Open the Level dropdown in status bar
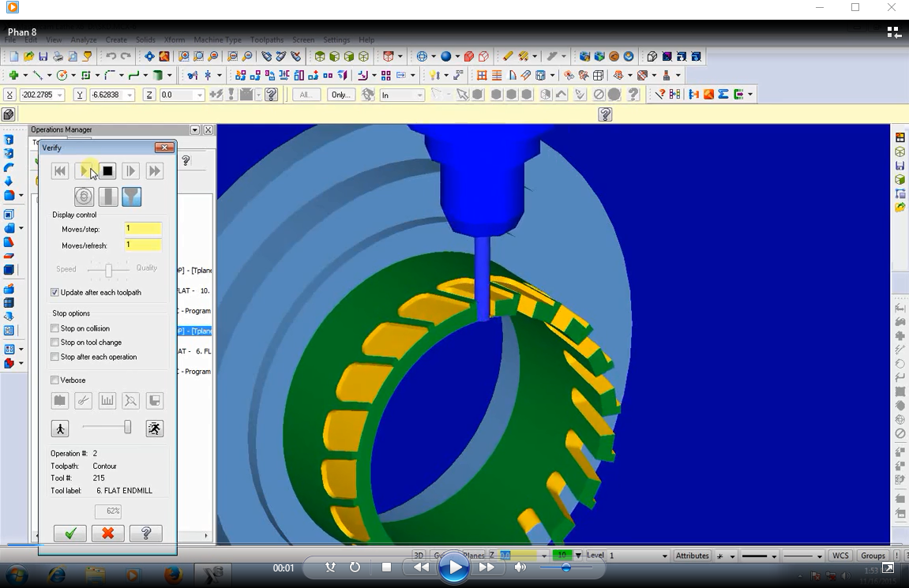The height and width of the screenshot is (588, 909). (664, 556)
